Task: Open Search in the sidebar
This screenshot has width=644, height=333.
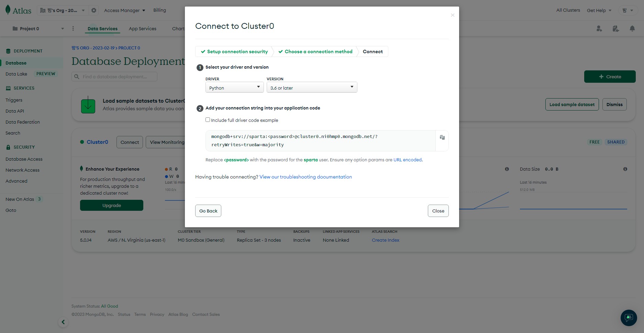Action: pyautogui.click(x=13, y=133)
